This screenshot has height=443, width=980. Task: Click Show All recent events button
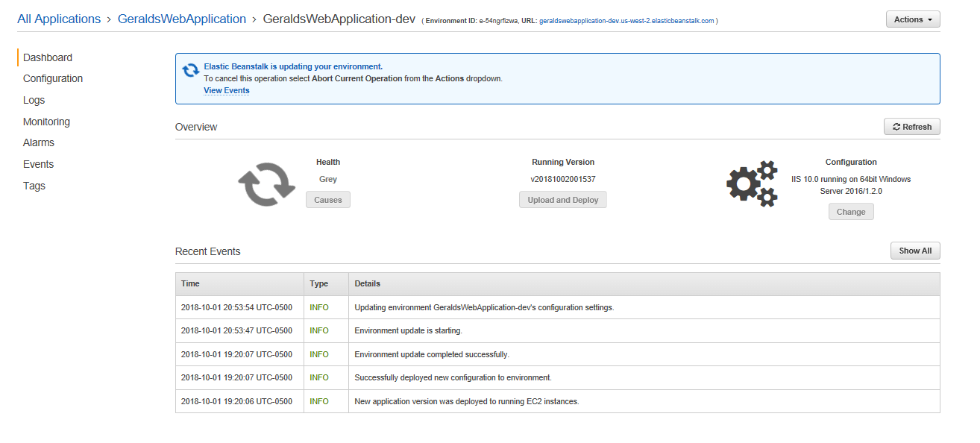(915, 251)
